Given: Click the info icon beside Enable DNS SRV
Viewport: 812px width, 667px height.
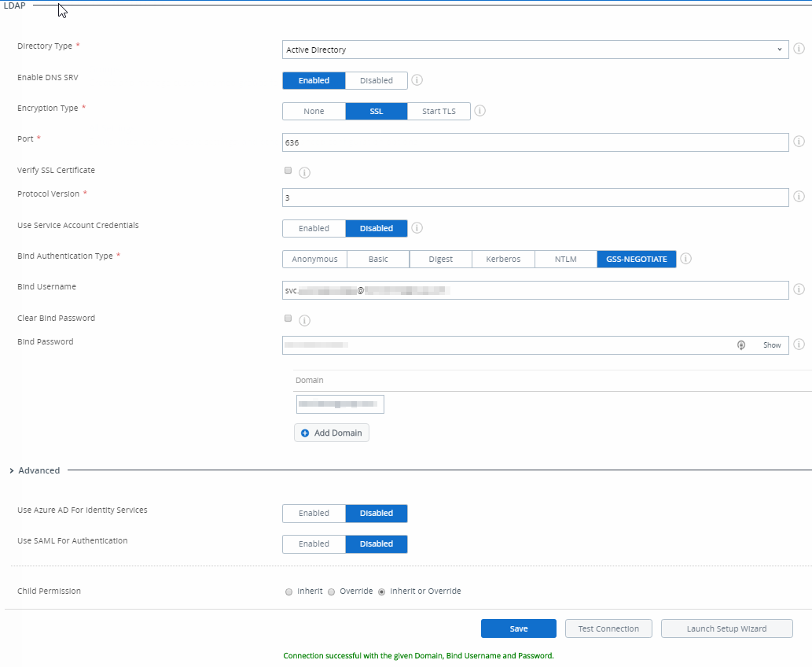Looking at the screenshot, I should point(417,79).
